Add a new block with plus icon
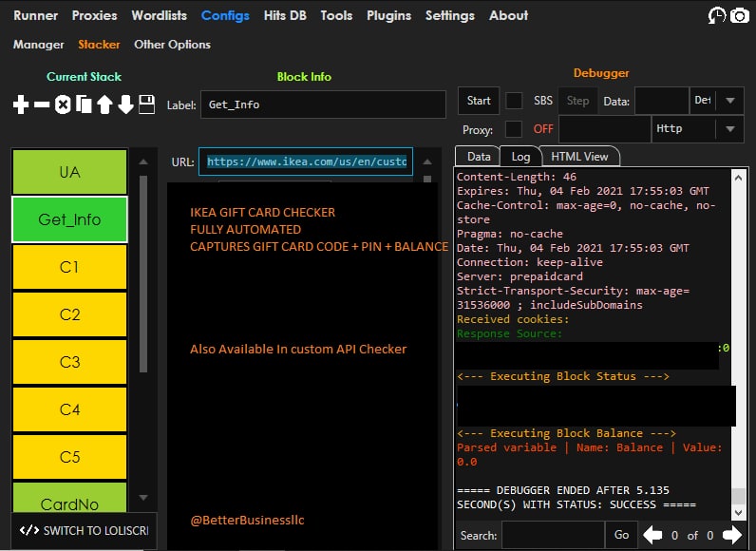The image size is (756, 551). pyautogui.click(x=21, y=104)
